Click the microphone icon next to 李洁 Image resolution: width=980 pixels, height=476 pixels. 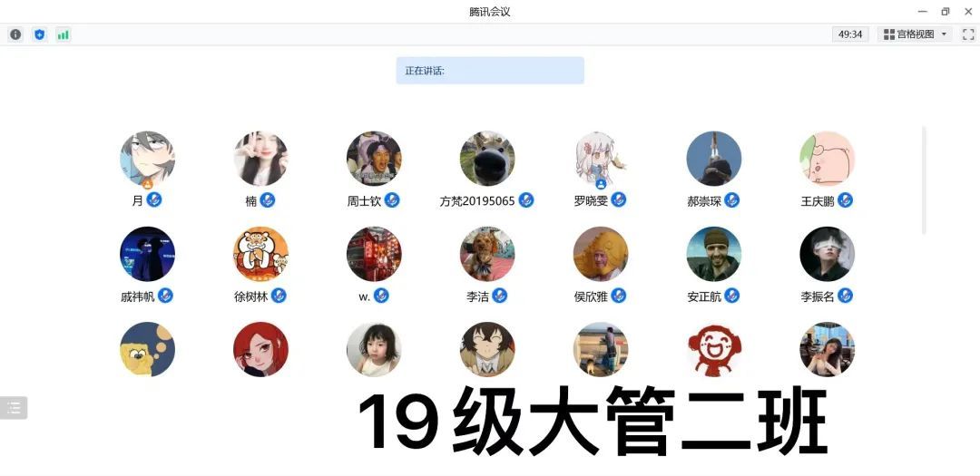point(499,296)
